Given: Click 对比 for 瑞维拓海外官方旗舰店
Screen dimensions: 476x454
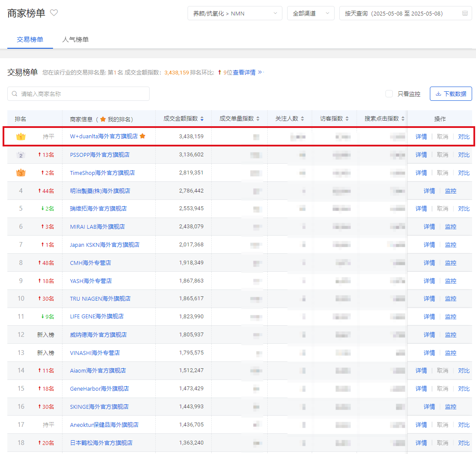Looking at the screenshot, I should [464, 208].
